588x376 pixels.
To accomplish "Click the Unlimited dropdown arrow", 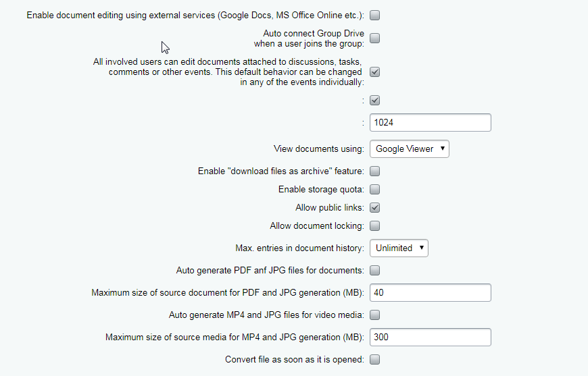I will click(422, 248).
